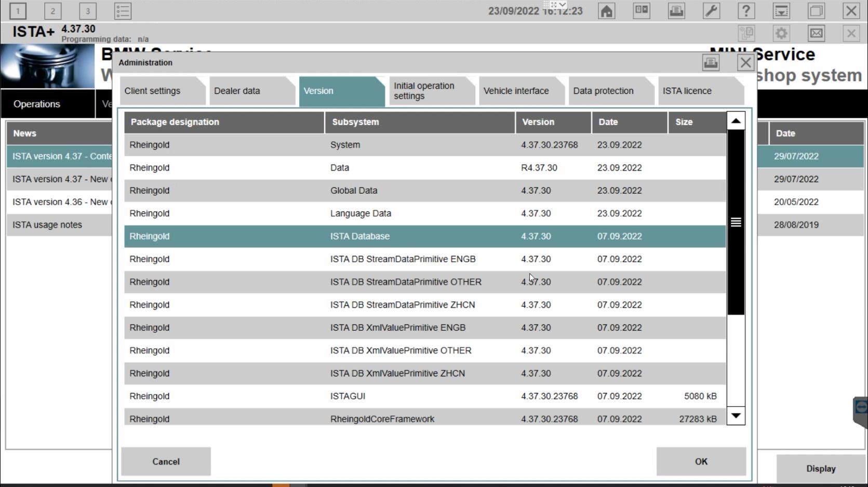Select ISTA DB StreamDataPrimitive ZHCN row
The height and width of the screenshot is (487, 868).
(x=425, y=305)
